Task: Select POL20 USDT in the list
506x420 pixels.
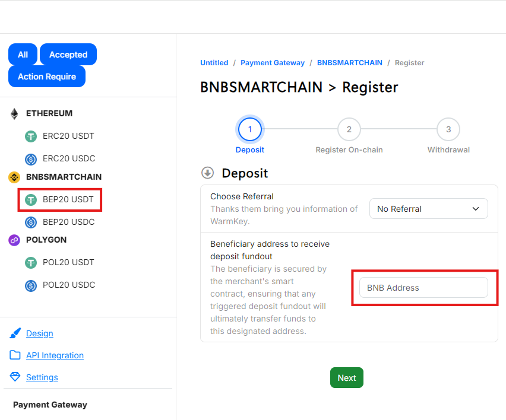Action: [x=68, y=262]
